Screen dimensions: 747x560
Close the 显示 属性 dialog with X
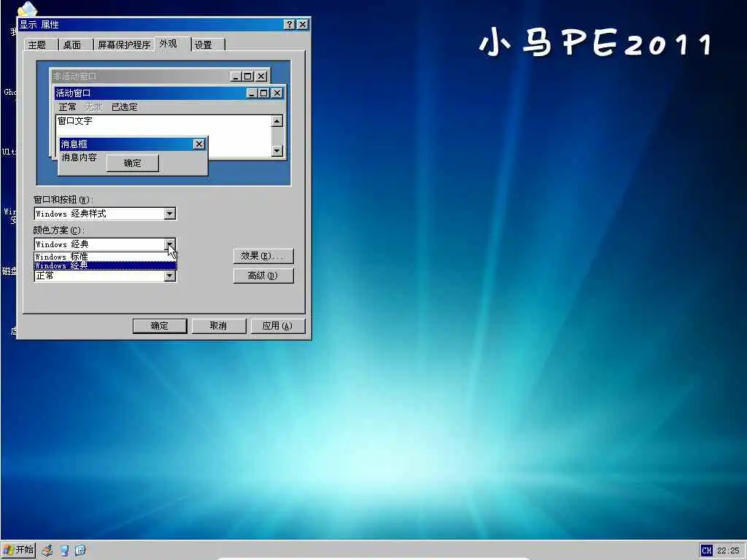303,24
